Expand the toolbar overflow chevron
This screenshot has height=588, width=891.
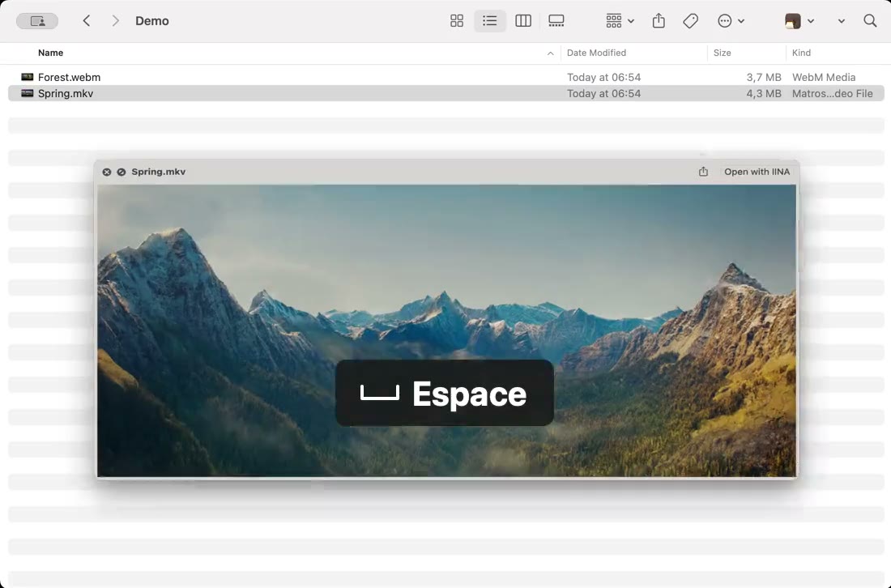[841, 21]
